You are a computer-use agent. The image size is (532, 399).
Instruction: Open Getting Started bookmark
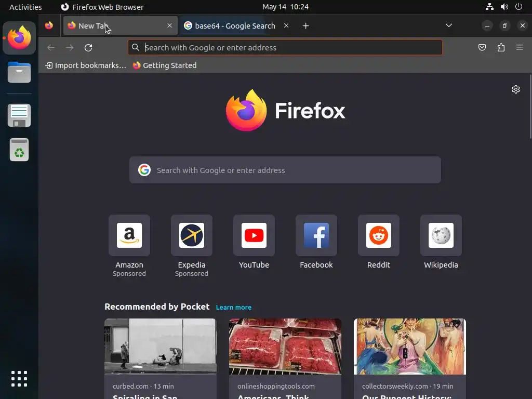tap(165, 65)
